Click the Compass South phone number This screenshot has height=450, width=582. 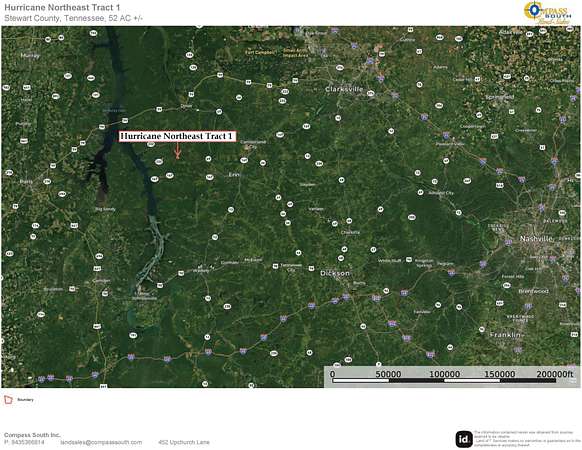pos(24,442)
